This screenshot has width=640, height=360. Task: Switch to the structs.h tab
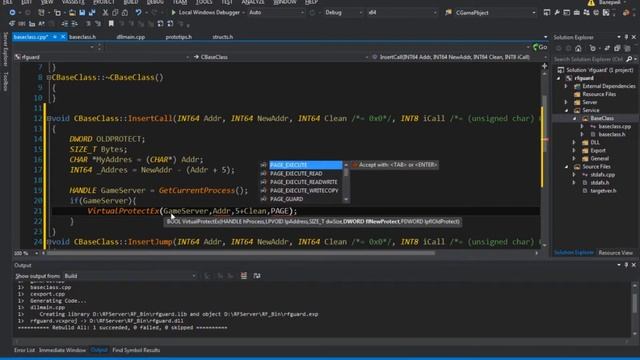tap(222, 37)
